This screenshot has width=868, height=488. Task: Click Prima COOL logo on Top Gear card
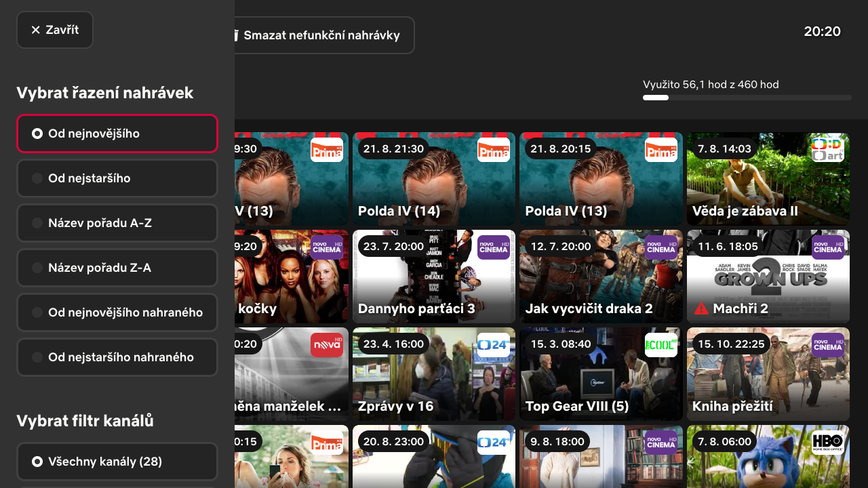[660, 345]
